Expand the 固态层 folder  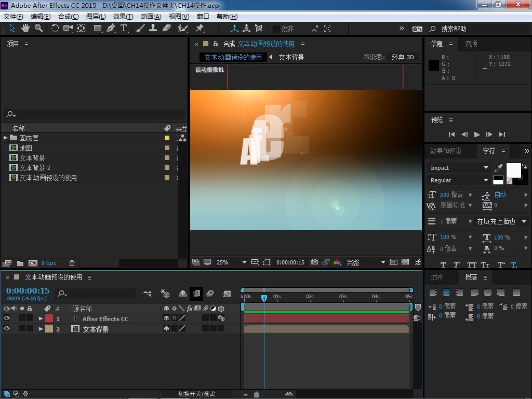tap(5, 138)
